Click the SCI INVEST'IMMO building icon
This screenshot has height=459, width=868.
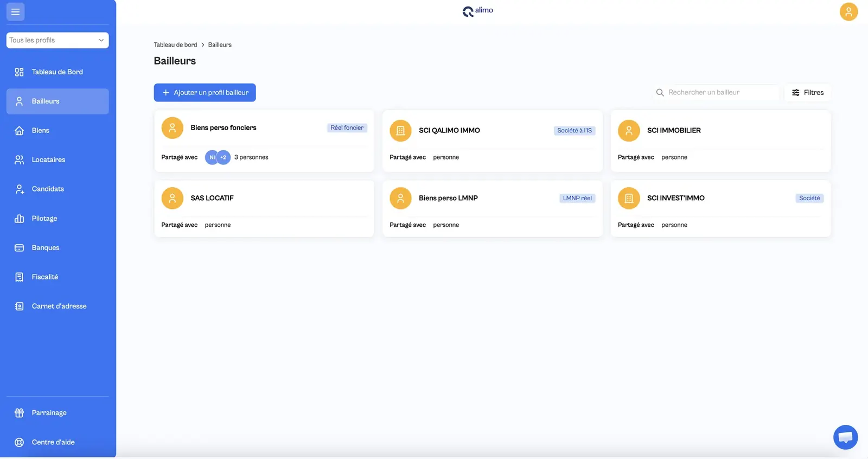[629, 199]
